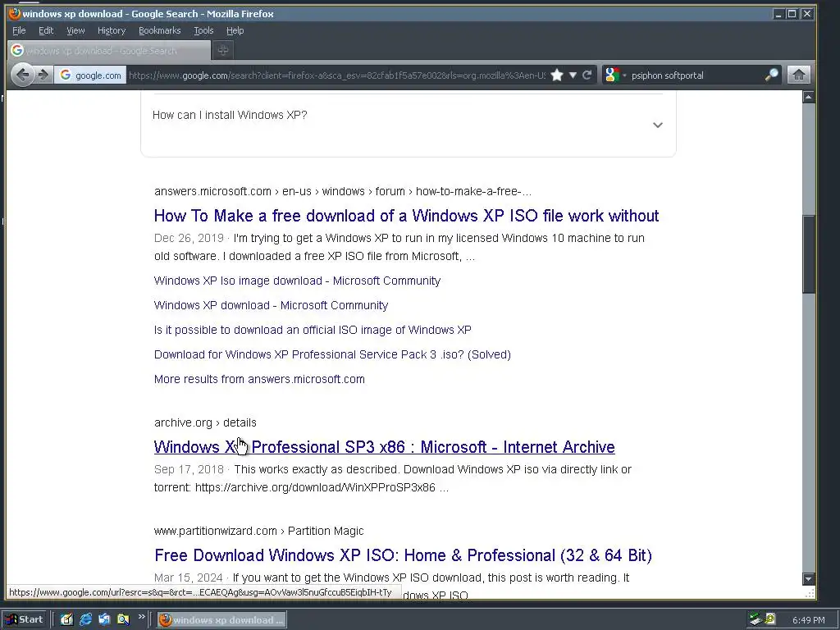Select the 'windows xp download' browser tab
The width and height of the screenshot is (840, 630).
point(109,50)
